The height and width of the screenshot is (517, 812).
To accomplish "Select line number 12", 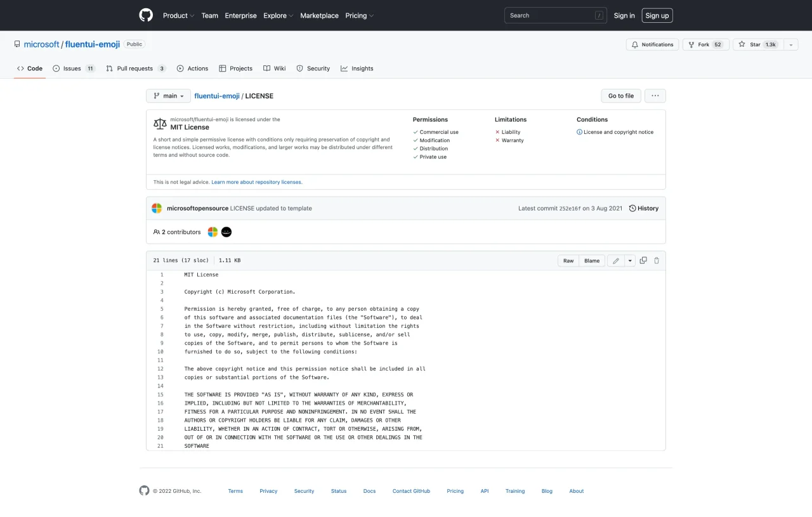I will 160,369.
